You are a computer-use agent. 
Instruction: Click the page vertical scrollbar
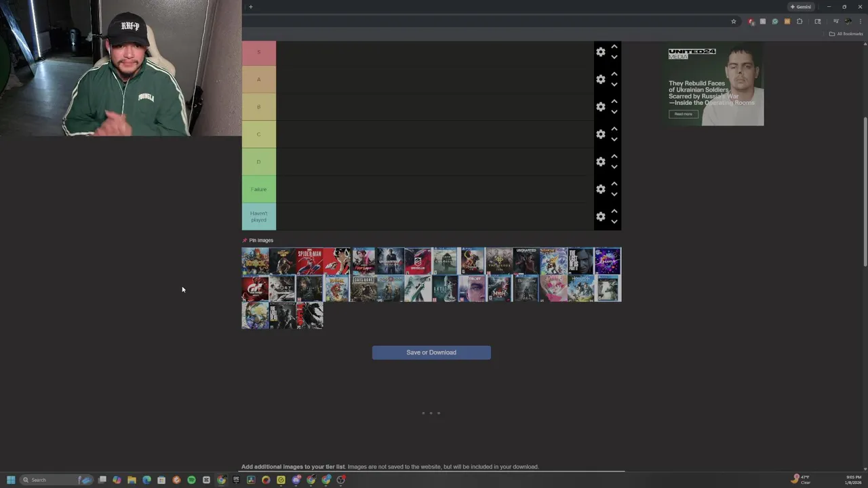click(865, 192)
